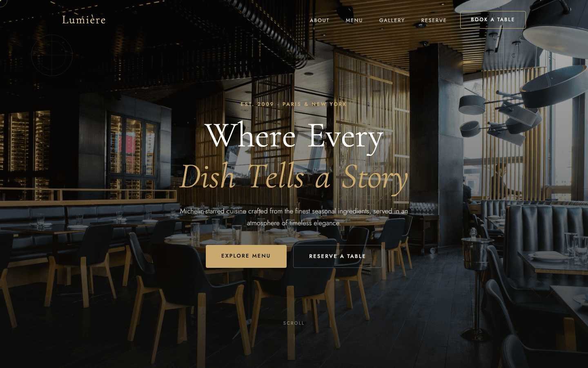Click the crosshair circle ornament below logo
This screenshot has width=588, height=368.
[x=52, y=55]
